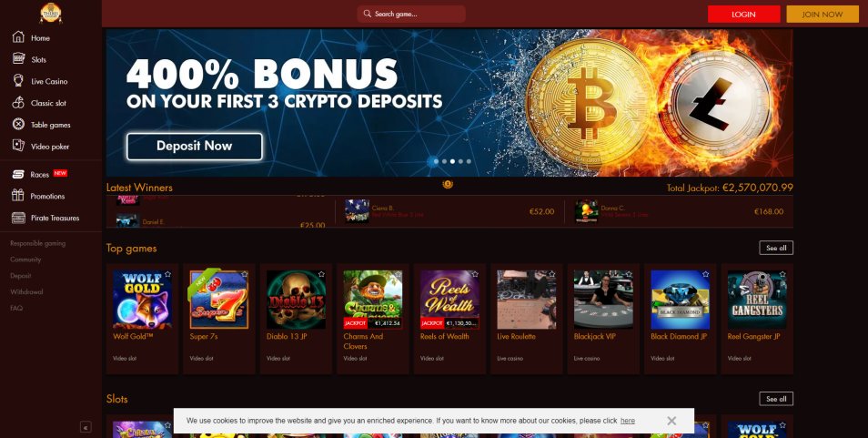
Task: Toggle favorite star on Wolf Gold
Action: pyautogui.click(x=167, y=274)
